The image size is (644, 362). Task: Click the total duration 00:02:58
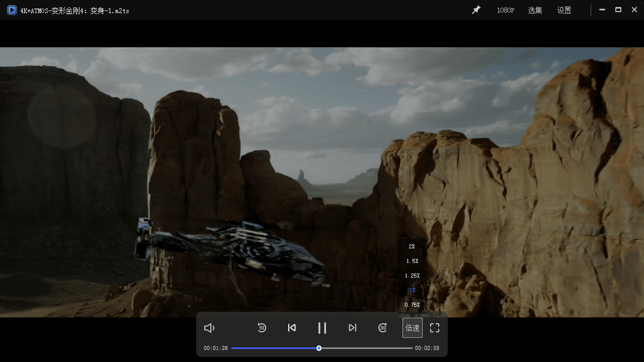click(427, 348)
